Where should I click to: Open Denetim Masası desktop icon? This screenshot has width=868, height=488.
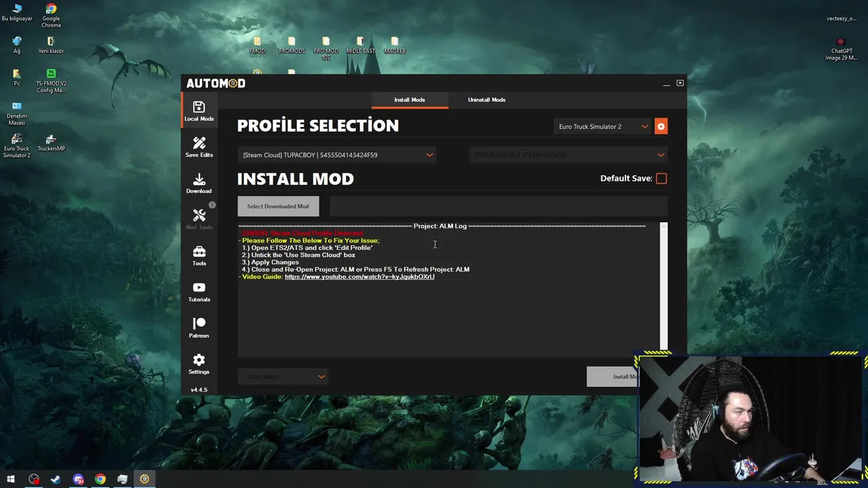[17, 113]
